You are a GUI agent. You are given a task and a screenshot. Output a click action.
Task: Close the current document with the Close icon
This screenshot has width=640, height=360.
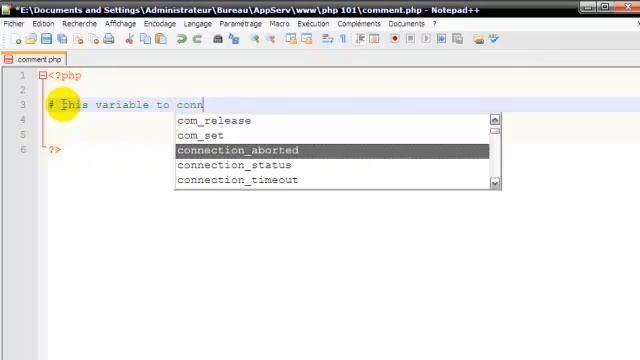point(78,39)
